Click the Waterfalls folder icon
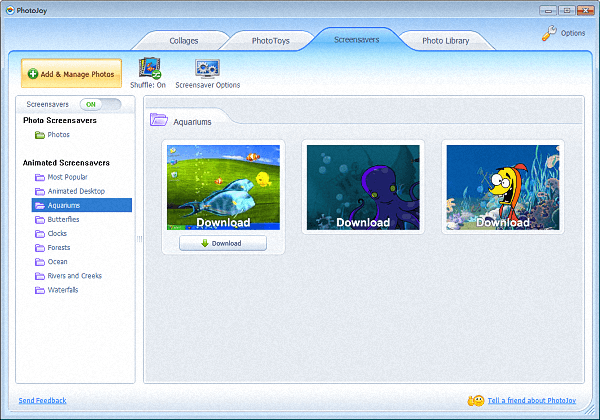This screenshot has height=420, width=600. (x=40, y=290)
